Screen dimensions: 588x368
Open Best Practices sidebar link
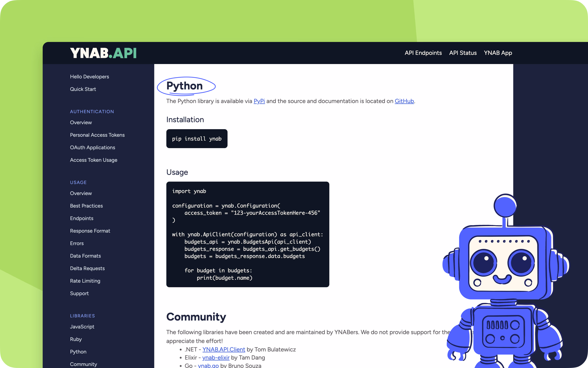(x=86, y=206)
